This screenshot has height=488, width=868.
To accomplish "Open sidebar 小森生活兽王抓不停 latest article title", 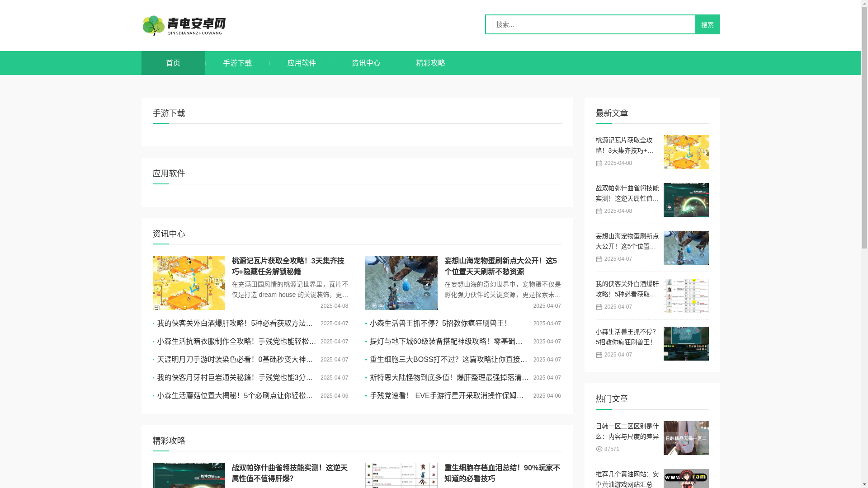I will point(626,337).
